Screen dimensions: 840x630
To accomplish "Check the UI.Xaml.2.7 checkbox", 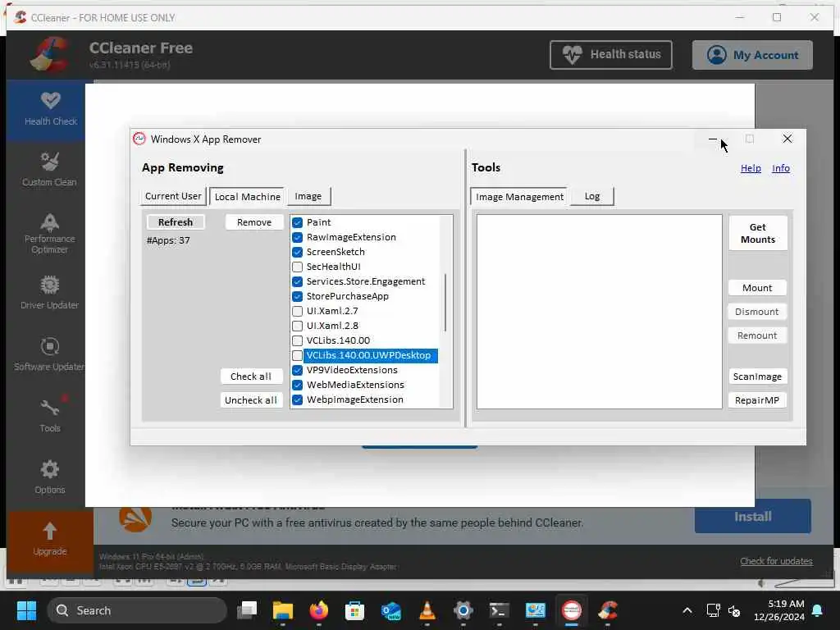I will 297,311.
